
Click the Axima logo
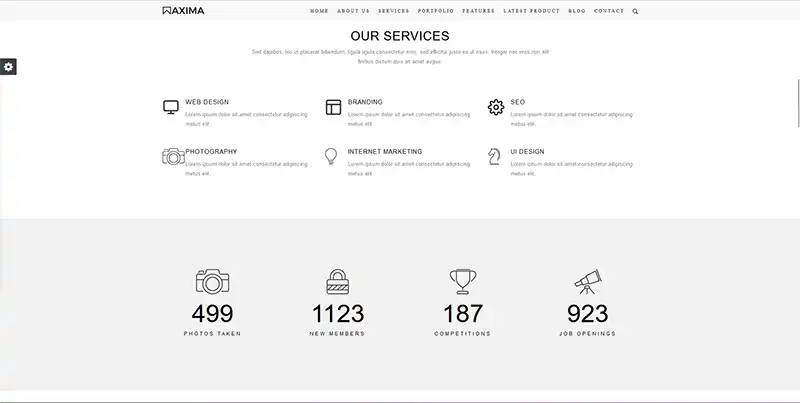183,11
